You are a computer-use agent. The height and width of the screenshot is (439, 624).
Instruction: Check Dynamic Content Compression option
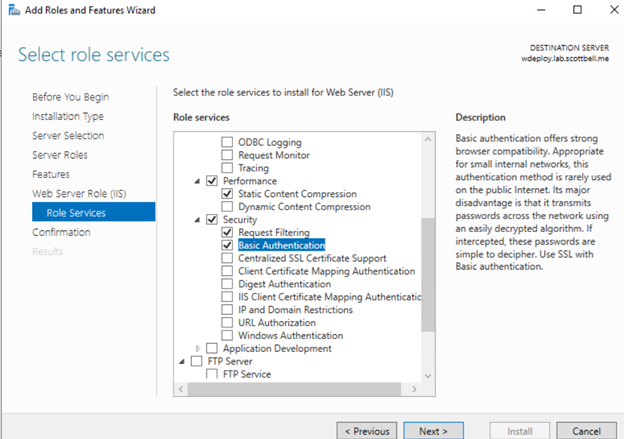[x=228, y=206]
